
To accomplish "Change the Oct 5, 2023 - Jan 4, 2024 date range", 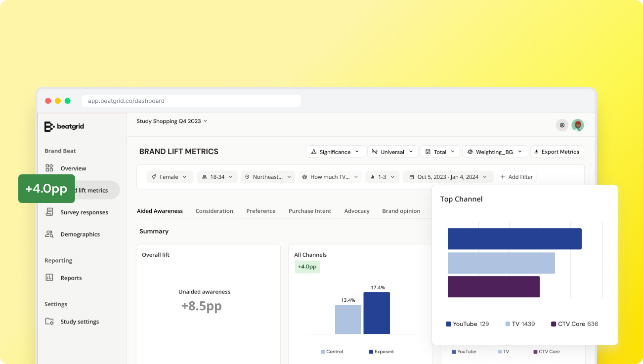I will tap(448, 177).
